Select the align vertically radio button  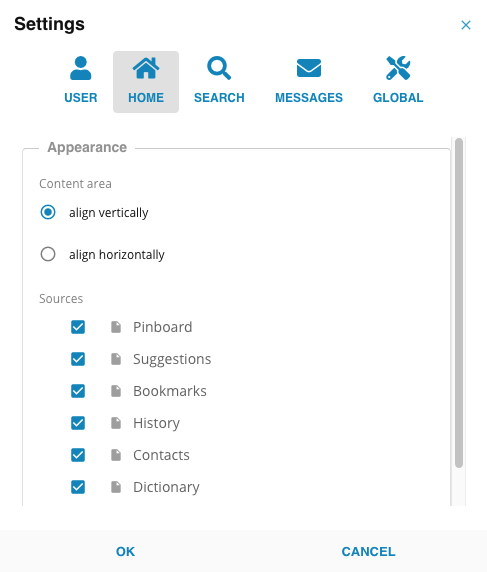coord(48,212)
